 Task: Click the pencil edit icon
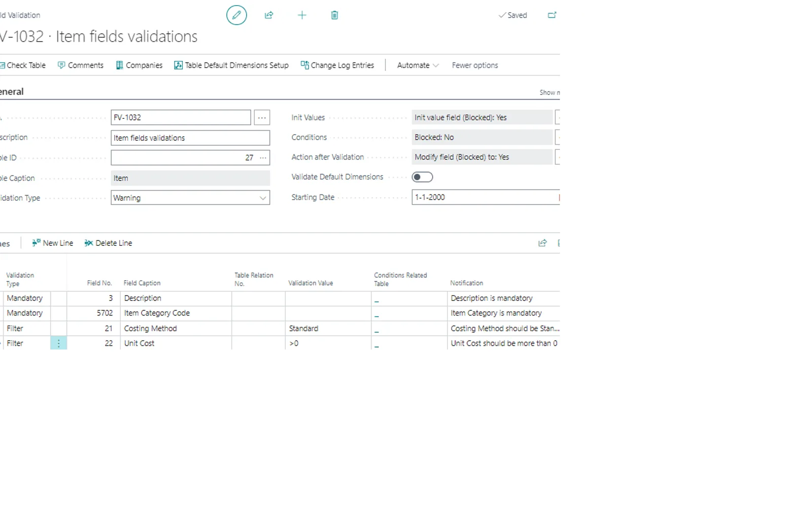tap(236, 15)
